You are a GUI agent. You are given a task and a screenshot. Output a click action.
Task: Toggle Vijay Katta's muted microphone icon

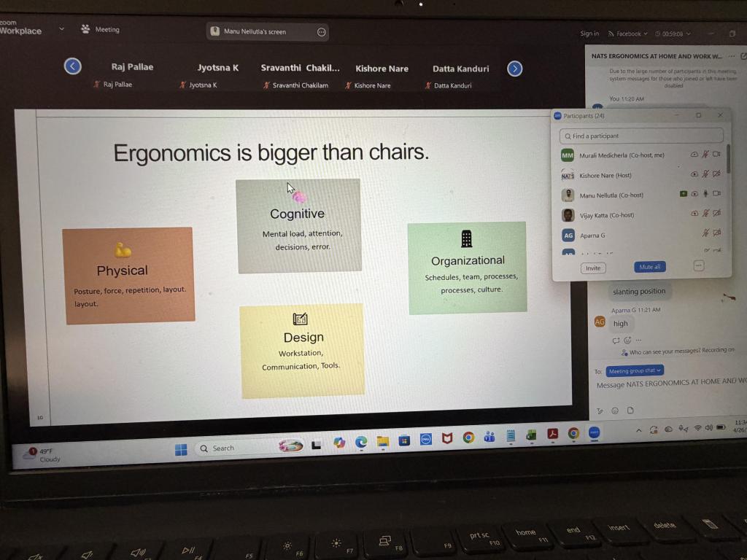705,213
